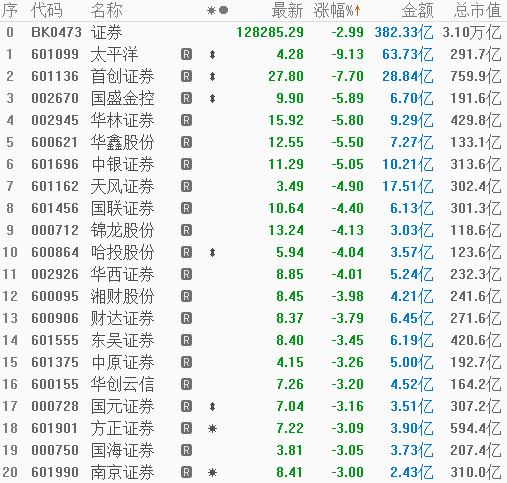Select stock name 国盛金控

click(122, 98)
